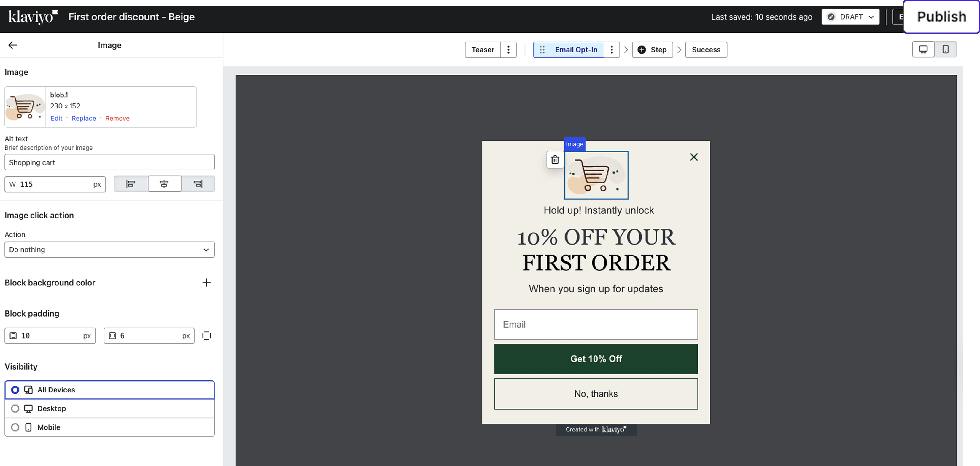
Task: Open the three-dot menu next to Email Opt-In
Action: pos(612,50)
